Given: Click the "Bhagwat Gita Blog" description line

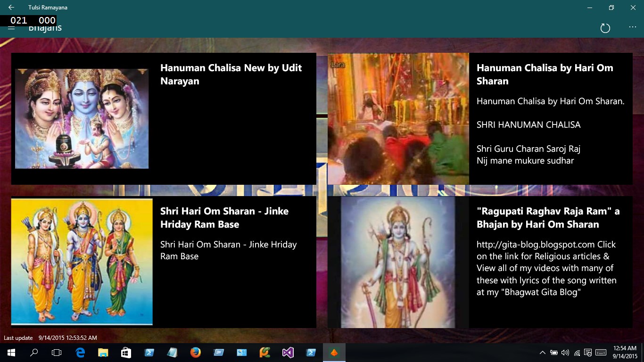Looking at the screenshot, I should coord(528,292).
